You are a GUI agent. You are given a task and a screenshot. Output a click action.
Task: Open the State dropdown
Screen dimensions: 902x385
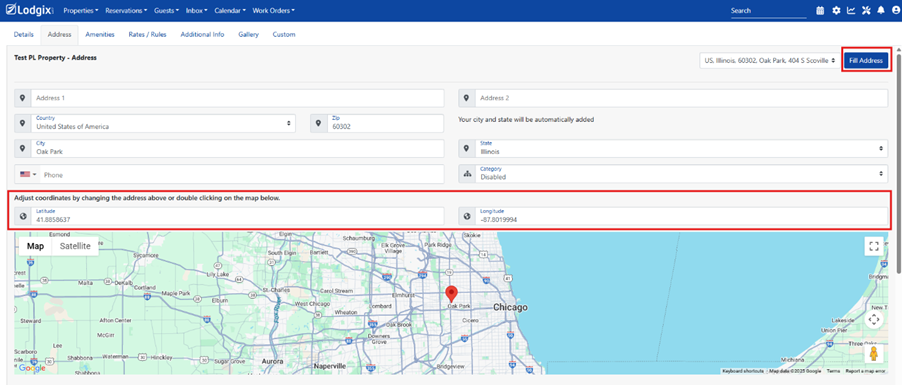coord(681,148)
